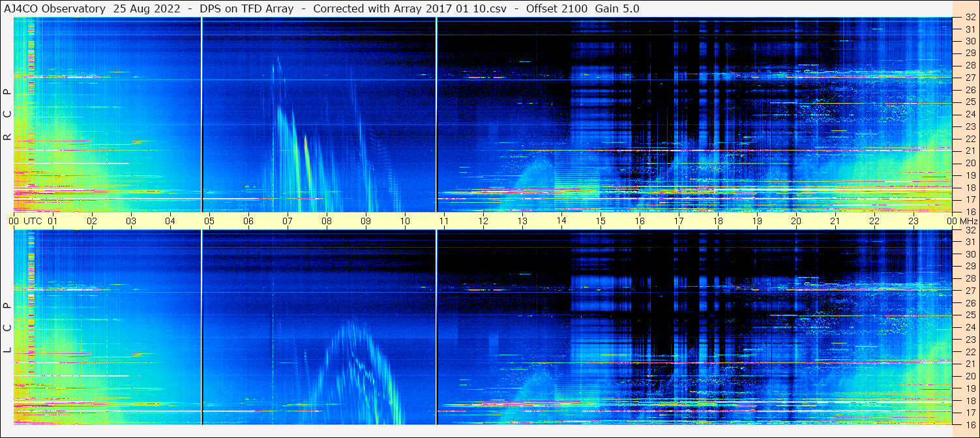Click the 28 MHz label of lower panel
980x438 pixels.
point(970,278)
